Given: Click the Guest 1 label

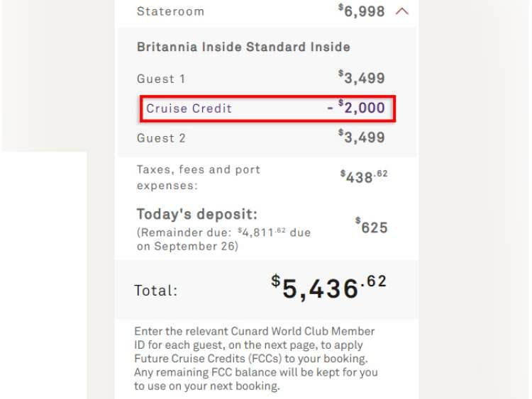Looking at the screenshot, I should click(x=161, y=79).
